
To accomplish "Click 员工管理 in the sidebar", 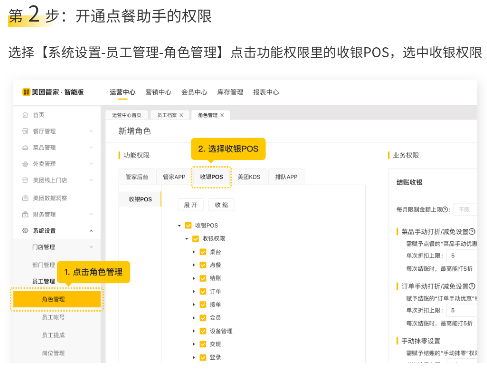I will click(44, 282).
